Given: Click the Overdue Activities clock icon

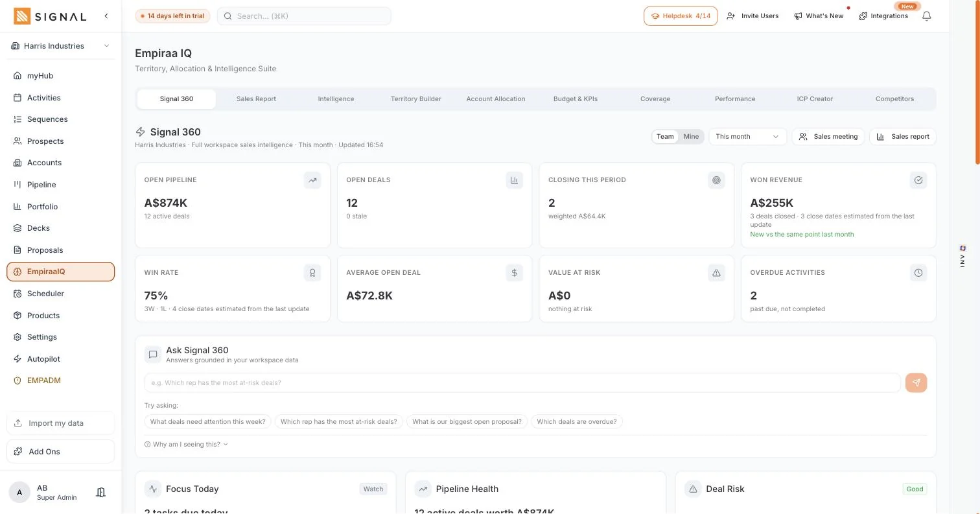Looking at the screenshot, I should point(918,273).
